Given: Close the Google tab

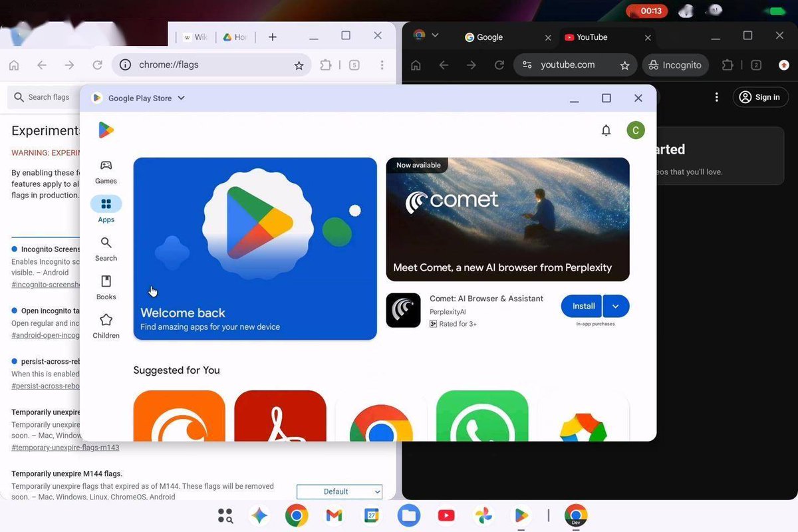Looking at the screenshot, I should 548,38.
